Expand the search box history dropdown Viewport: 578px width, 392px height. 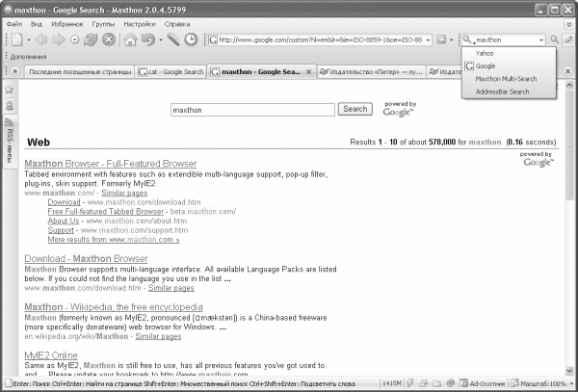pos(541,39)
